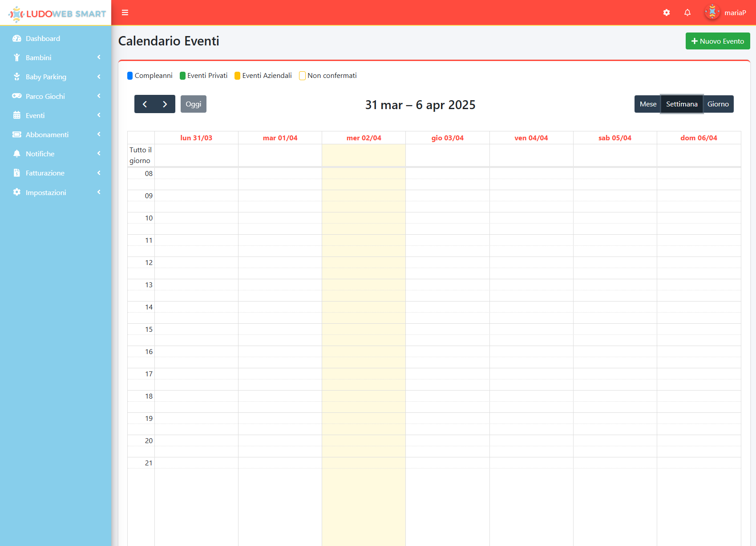The height and width of the screenshot is (546, 756).
Task: Open the settings gear in the top bar
Action: 666,12
